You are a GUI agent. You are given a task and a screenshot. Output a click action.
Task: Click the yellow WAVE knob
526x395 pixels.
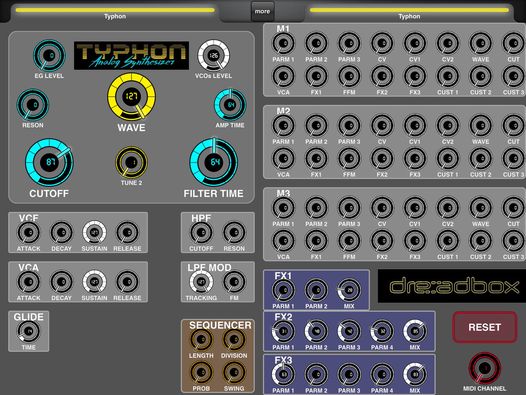click(131, 97)
